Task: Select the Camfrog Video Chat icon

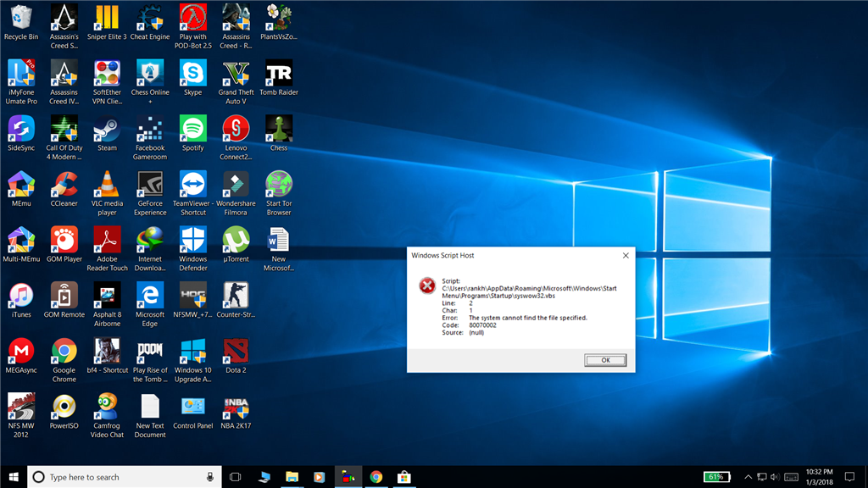Action: point(107,415)
